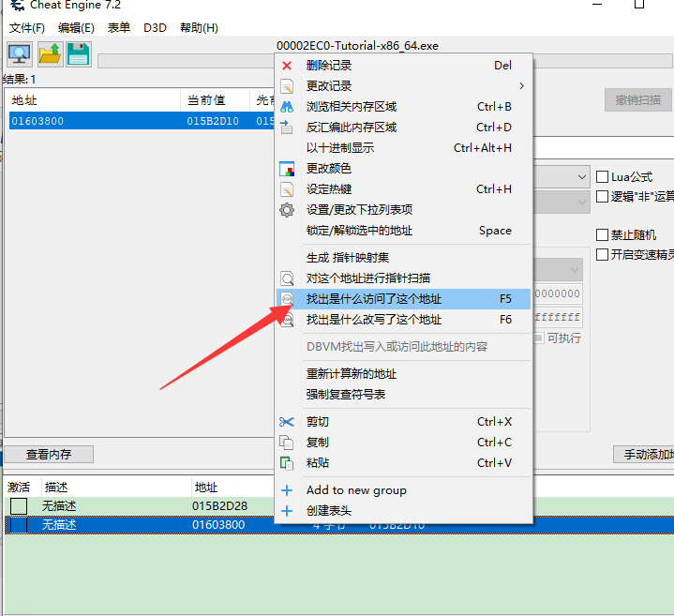The image size is (674, 616).
Task: Click the 描述 column header in address table
Action: [116, 487]
